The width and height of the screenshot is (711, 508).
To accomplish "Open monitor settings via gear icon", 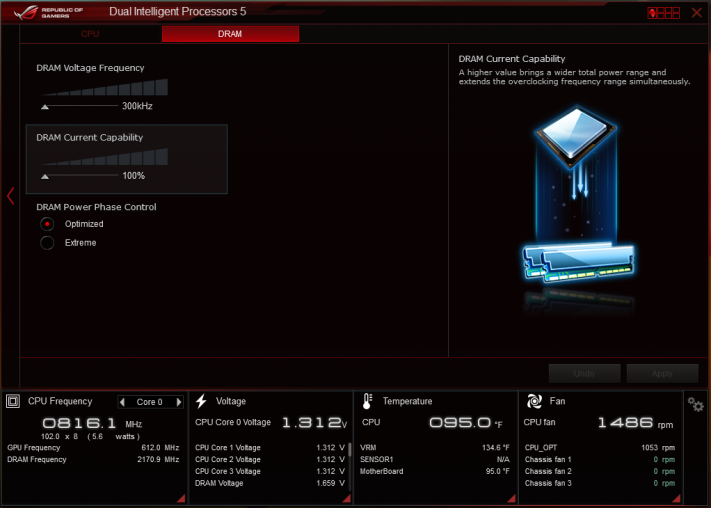I will pyautogui.click(x=695, y=404).
